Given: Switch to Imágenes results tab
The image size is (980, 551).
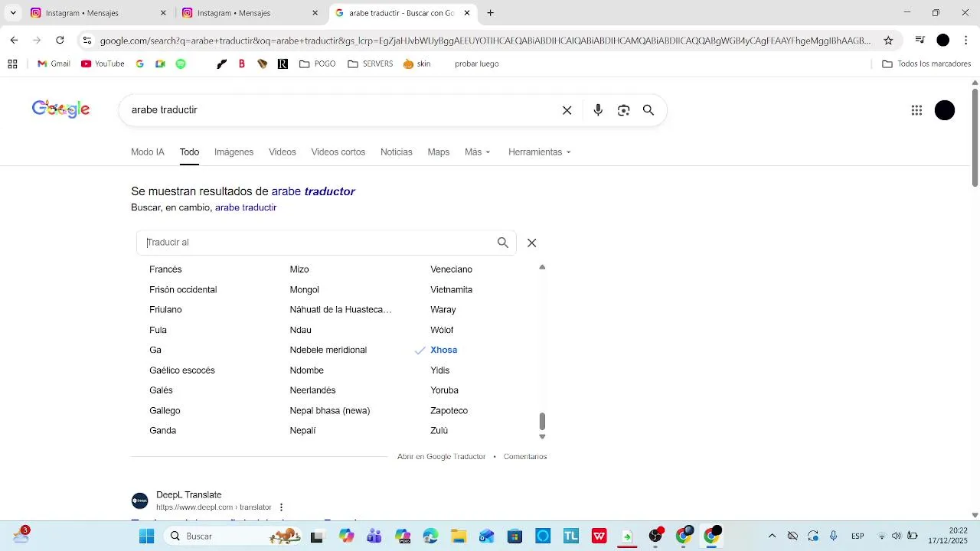Looking at the screenshot, I should point(234,152).
